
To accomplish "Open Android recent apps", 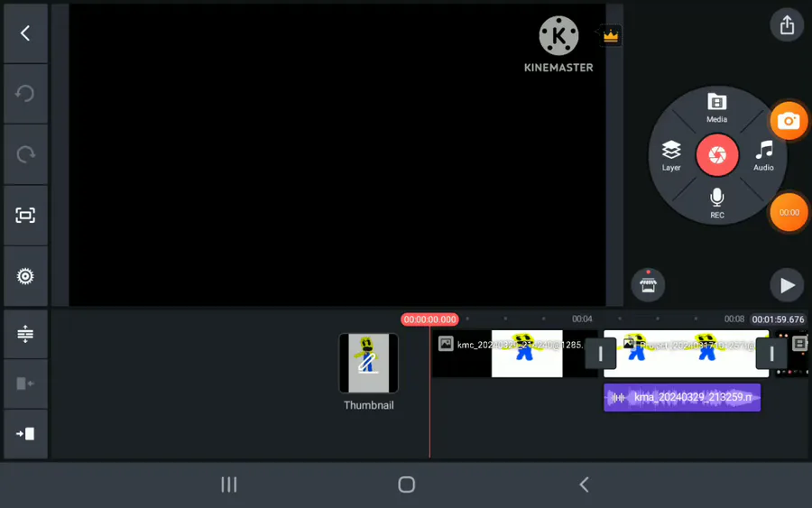I will click(229, 485).
